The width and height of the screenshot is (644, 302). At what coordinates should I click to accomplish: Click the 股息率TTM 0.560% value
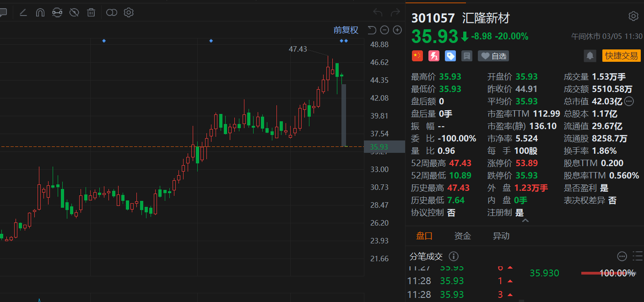(x=624, y=175)
